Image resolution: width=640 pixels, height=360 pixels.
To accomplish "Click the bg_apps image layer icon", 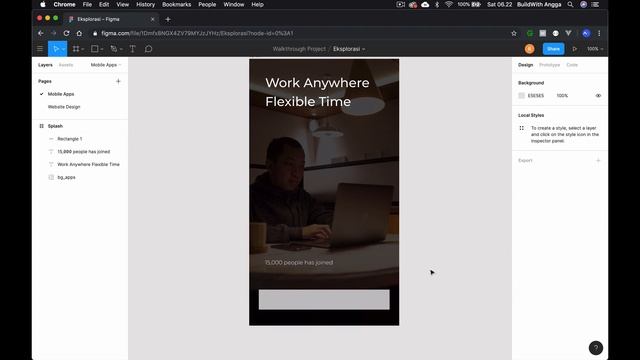I will (x=51, y=178).
